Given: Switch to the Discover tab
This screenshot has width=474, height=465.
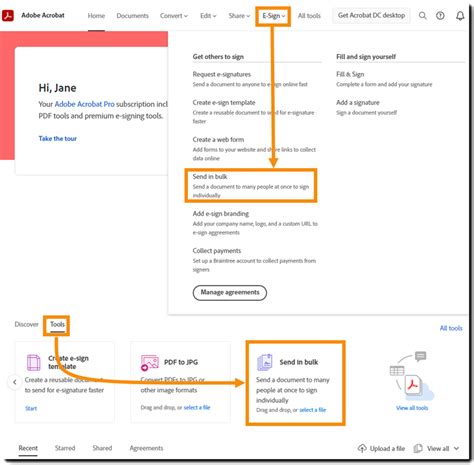Looking at the screenshot, I should (x=26, y=324).
